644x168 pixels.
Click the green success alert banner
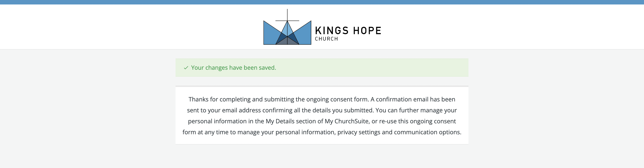click(x=322, y=68)
